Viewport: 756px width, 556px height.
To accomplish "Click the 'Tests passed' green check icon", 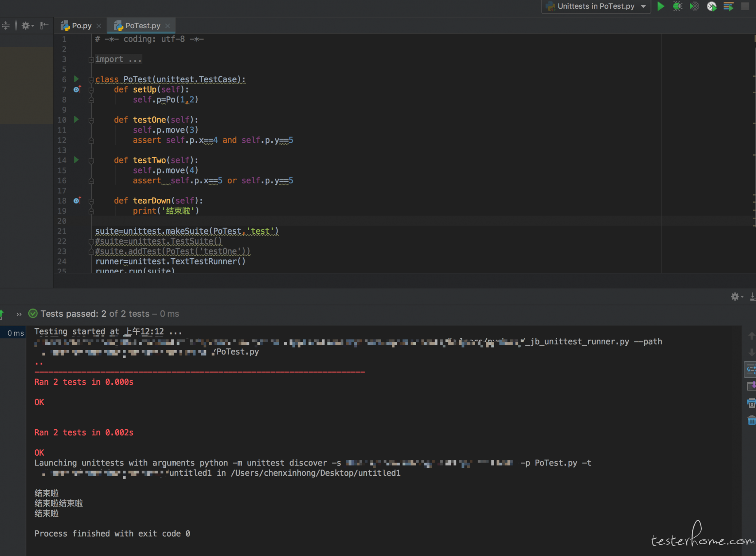I will tap(33, 314).
